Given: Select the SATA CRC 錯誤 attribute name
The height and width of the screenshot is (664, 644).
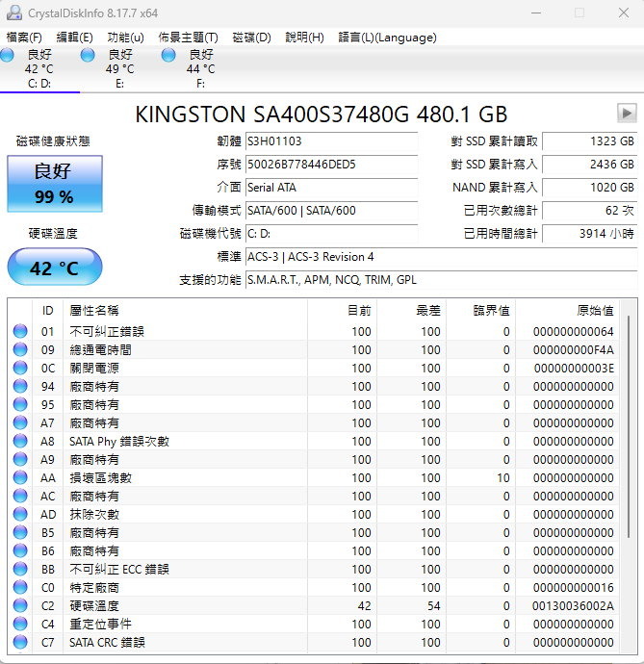Looking at the screenshot, I should (x=107, y=643).
